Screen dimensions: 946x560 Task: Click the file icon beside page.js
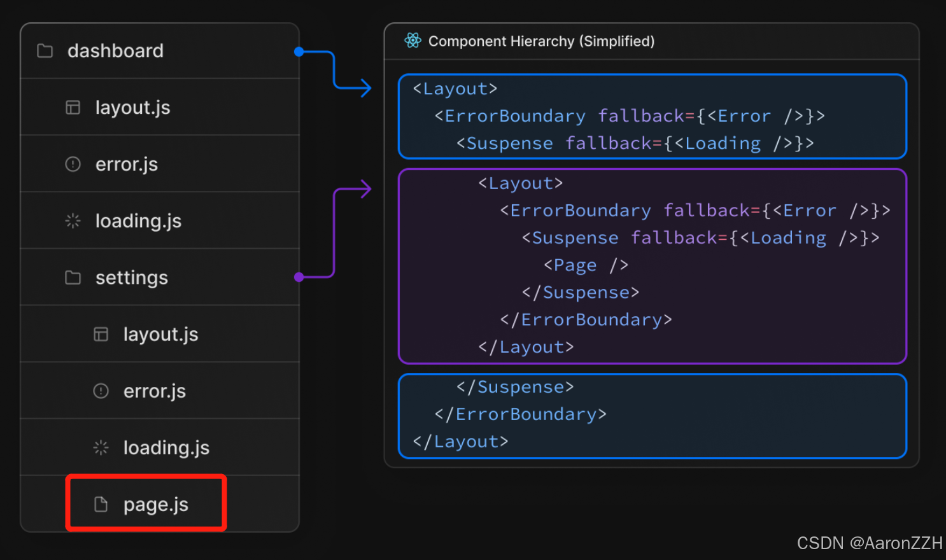point(101,505)
